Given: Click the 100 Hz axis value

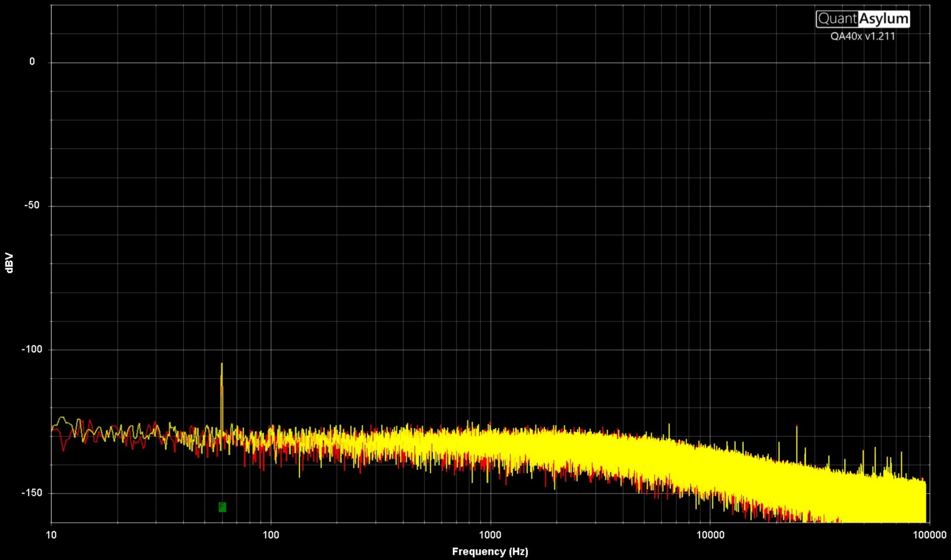Looking at the screenshot, I should point(271,535).
